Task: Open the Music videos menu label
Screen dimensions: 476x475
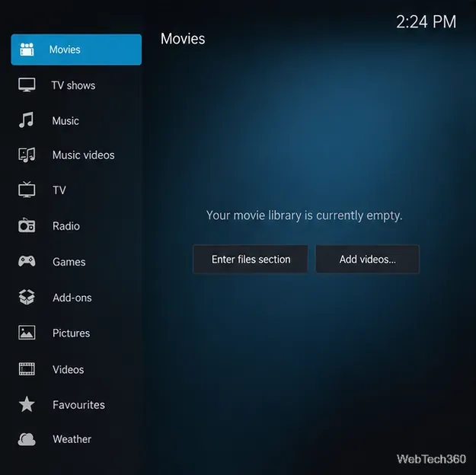Action: click(x=84, y=155)
